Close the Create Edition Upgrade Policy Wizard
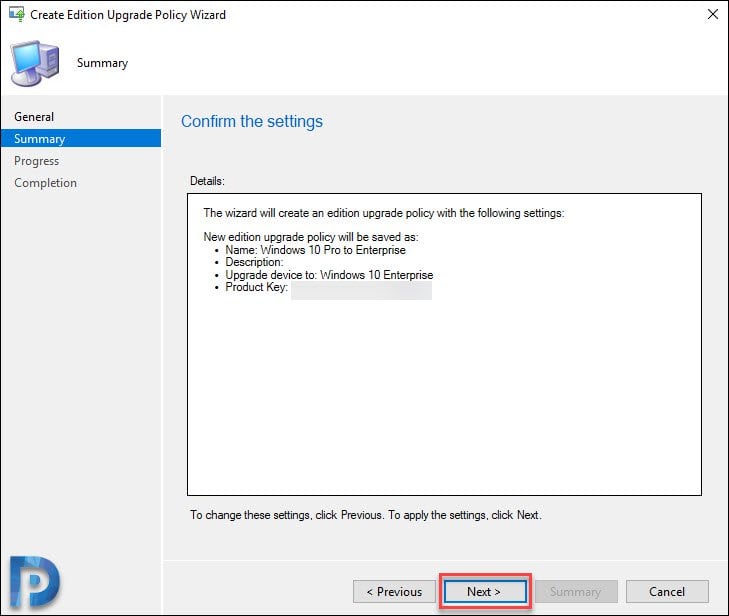Viewport: 729px width, 616px height. click(712, 14)
